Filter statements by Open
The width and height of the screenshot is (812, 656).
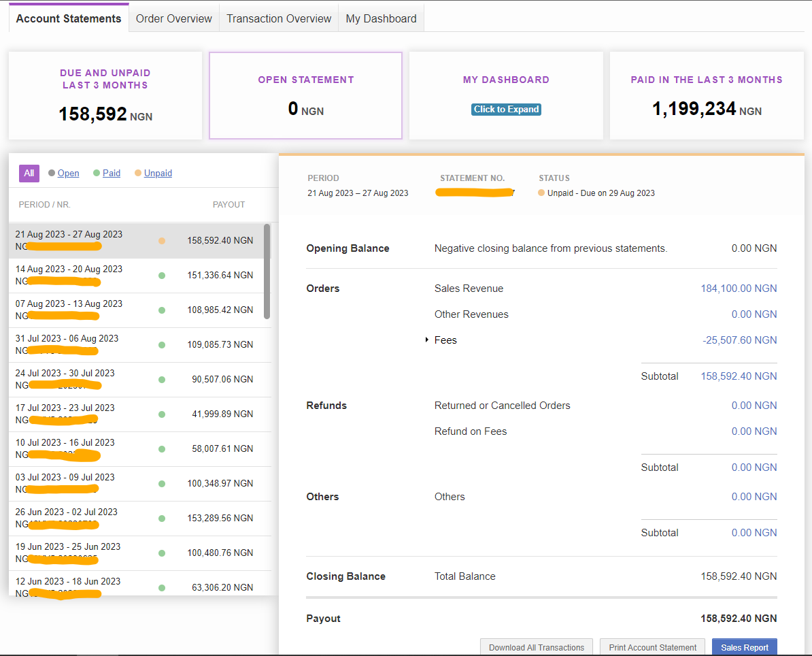(68, 173)
